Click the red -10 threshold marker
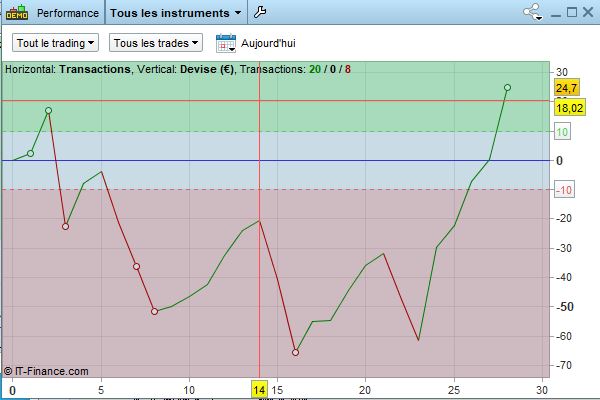This screenshot has height=400, width=600. pyautogui.click(x=564, y=190)
